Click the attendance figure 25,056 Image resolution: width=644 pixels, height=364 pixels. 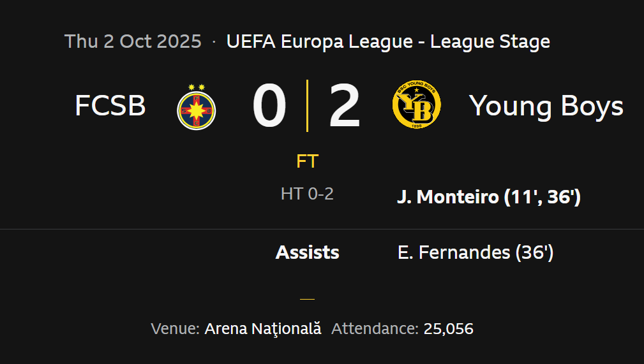click(449, 329)
